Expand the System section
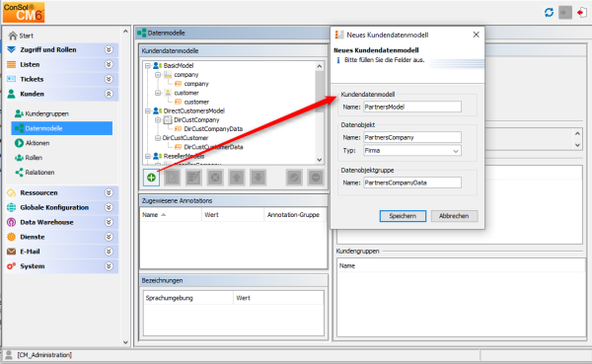Viewport: 592px width, 364px height. [x=109, y=266]
